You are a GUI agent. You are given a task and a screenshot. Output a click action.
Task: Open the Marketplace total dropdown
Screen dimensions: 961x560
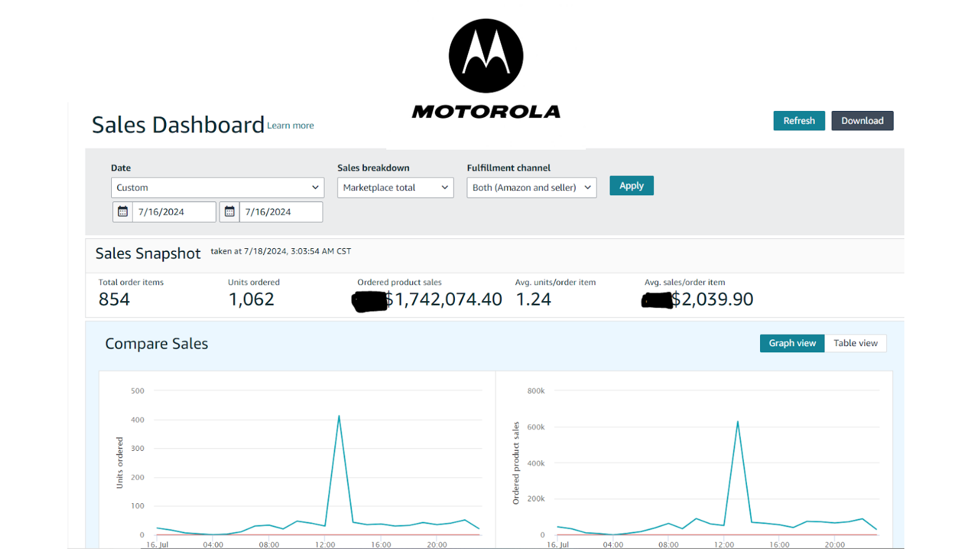click(x=395, y=187)
